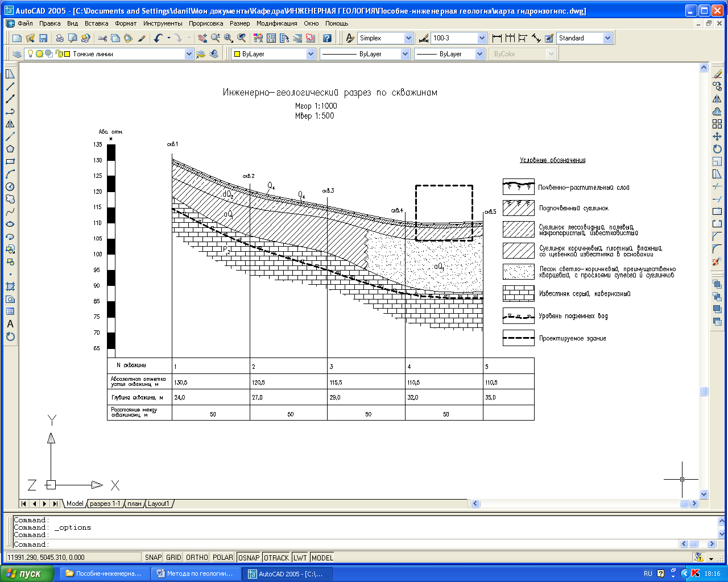Click the Pan Realtime hand icon
Viewport: 728px width, 582px height.
(202, 38)
